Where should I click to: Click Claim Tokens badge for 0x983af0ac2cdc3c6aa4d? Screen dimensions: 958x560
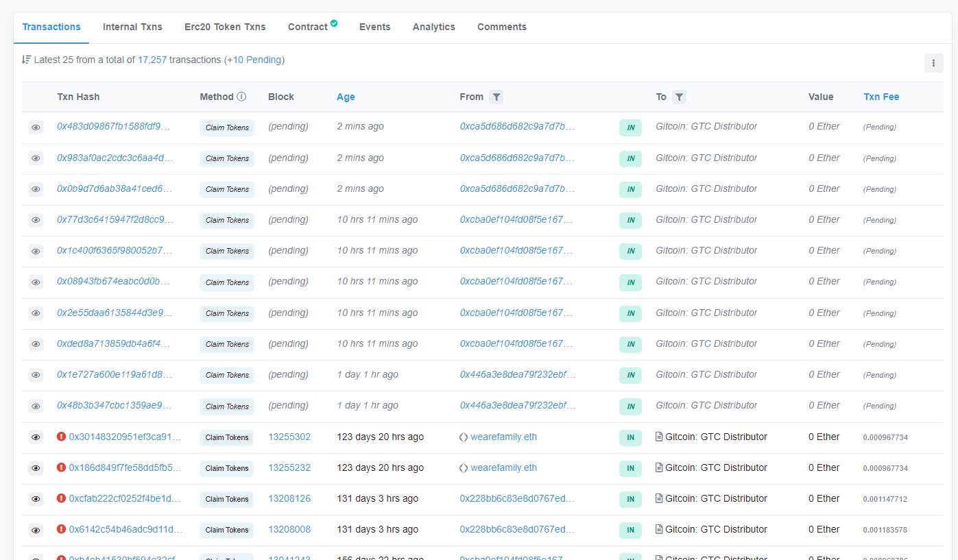coord(227,158)
